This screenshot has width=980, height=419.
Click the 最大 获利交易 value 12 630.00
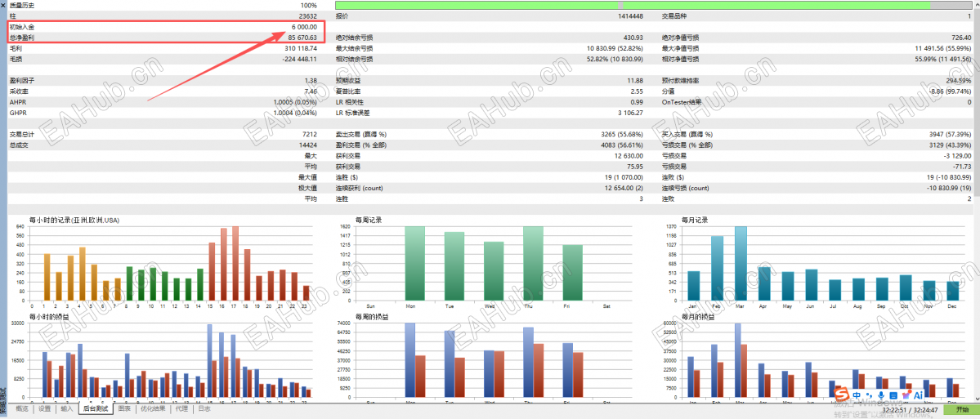[630, 155]
